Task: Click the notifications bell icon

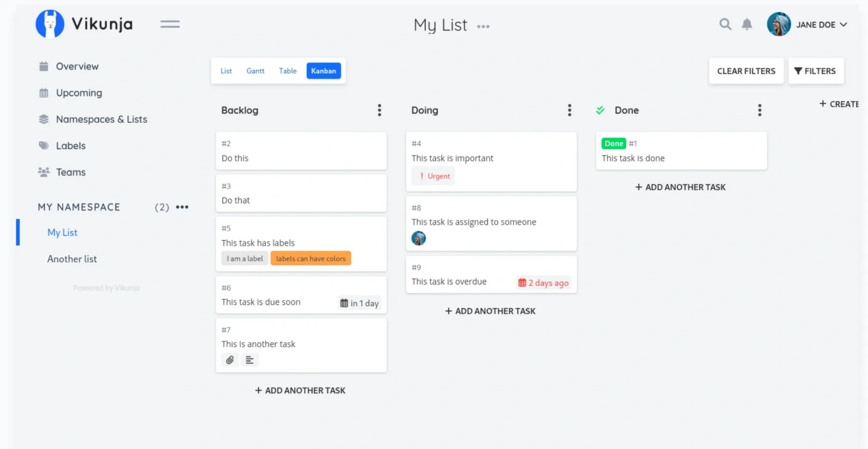Action: (747, 24)
